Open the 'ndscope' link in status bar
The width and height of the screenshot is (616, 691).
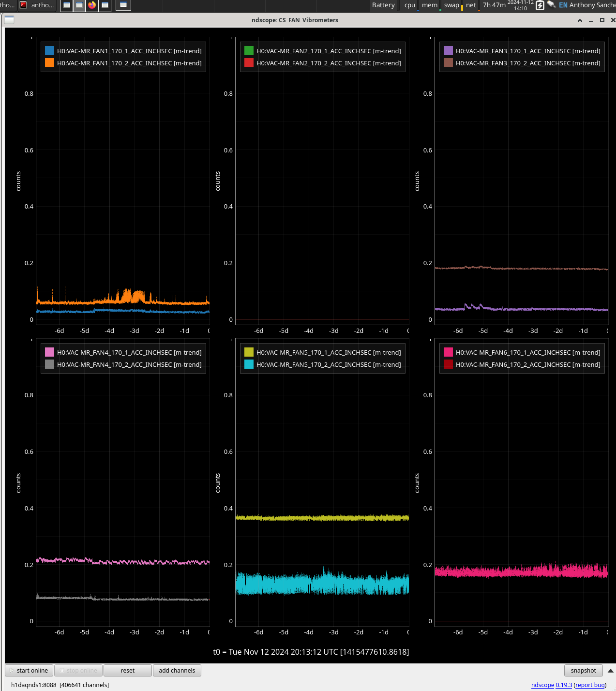point(542,685)
